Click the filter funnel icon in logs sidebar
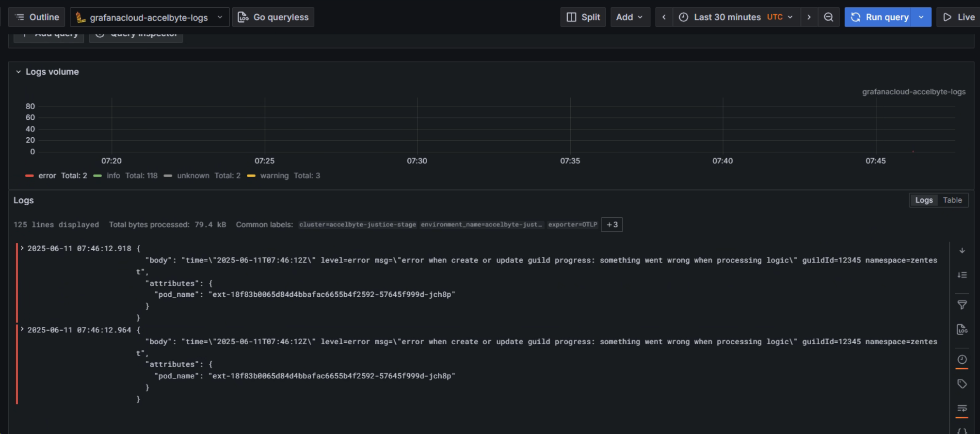This screenshot has width=980, height=434. coord(962,305)
